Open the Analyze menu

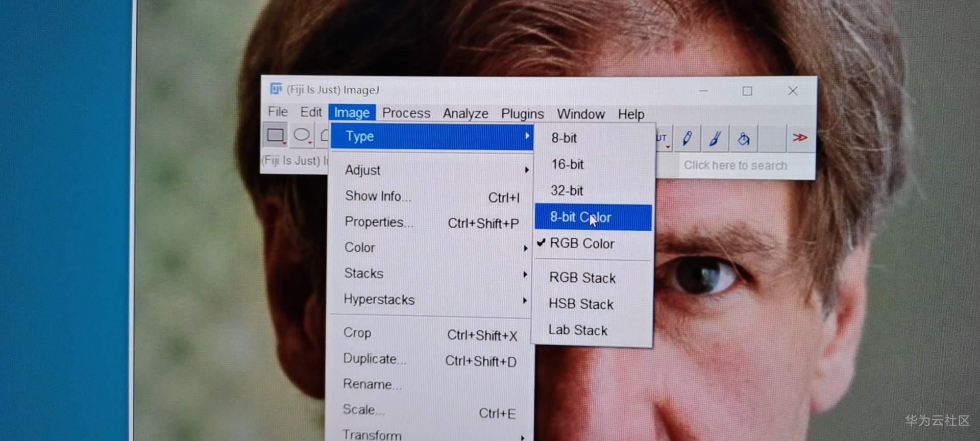click(465, 113)
